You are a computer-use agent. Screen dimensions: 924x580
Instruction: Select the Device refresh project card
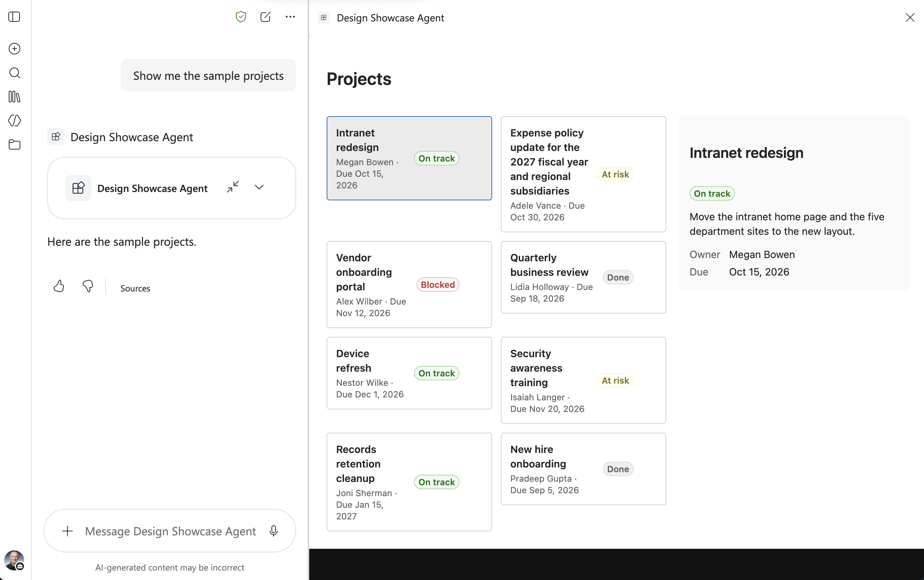(409, 373)
